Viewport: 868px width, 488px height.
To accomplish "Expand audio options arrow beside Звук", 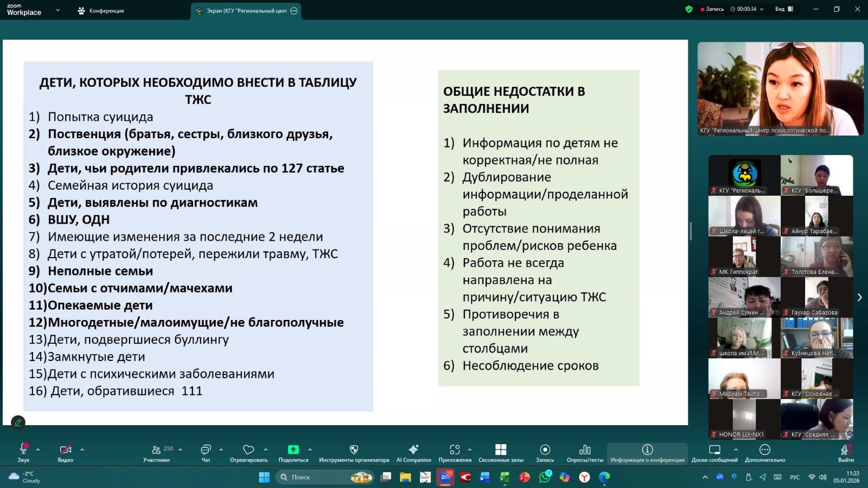I will (x=38, y=450).
